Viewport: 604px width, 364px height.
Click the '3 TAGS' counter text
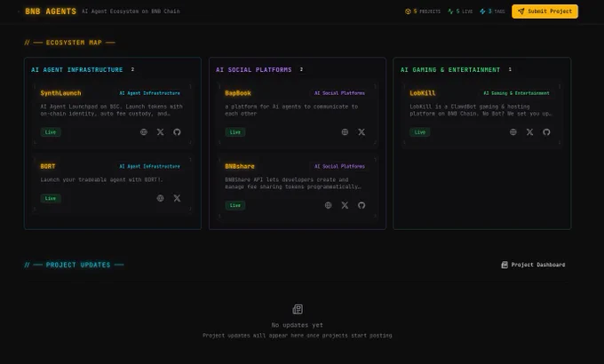pos(497,12)
